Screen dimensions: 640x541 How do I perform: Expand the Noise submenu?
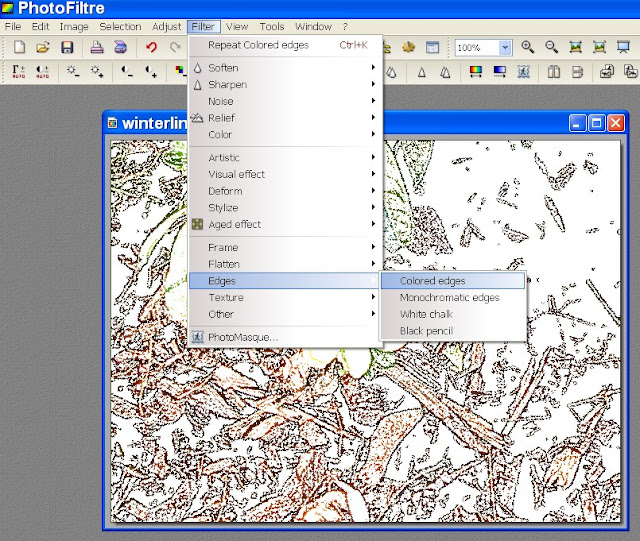(x=285, y=101)
